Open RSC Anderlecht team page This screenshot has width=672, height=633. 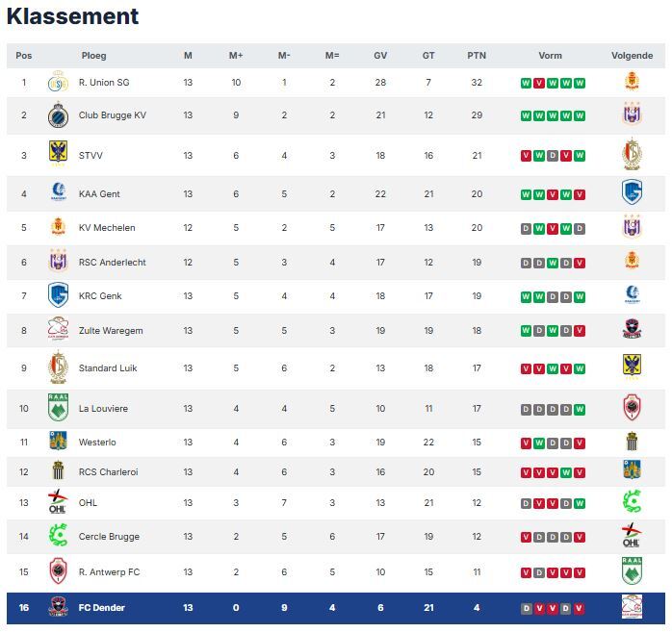(112, 263)
